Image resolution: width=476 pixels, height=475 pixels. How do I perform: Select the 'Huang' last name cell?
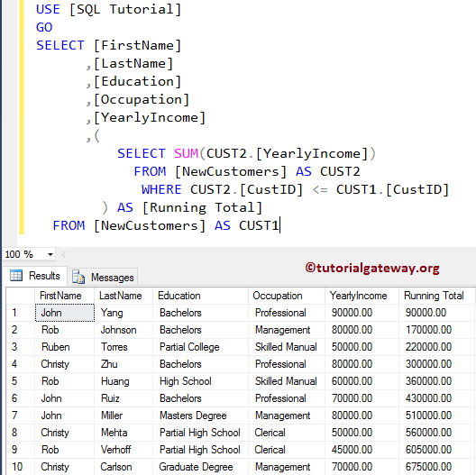point(124,381)
